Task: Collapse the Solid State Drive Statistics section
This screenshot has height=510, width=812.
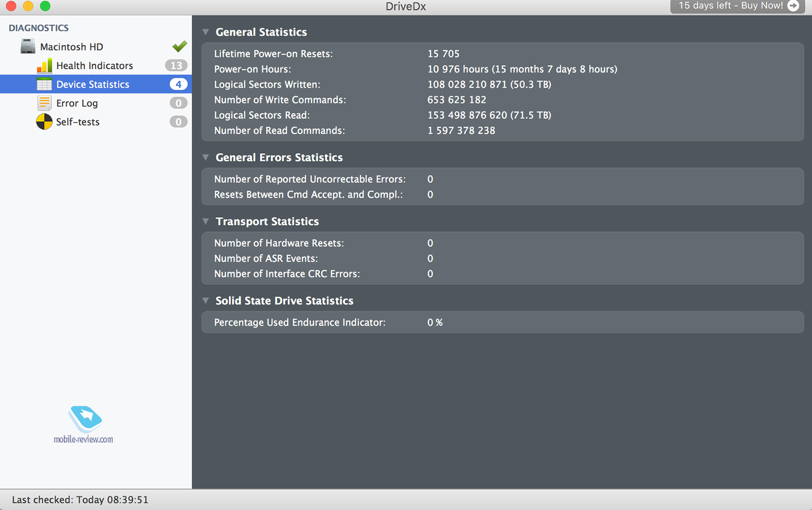Action: pyautogui.click(x=206, y=300)
